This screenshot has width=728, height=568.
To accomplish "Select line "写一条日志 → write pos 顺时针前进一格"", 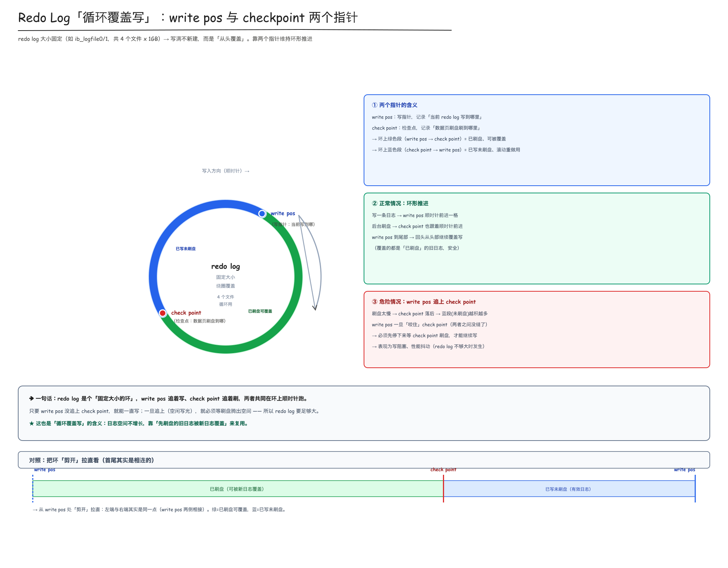I will (x=415, y=215).
